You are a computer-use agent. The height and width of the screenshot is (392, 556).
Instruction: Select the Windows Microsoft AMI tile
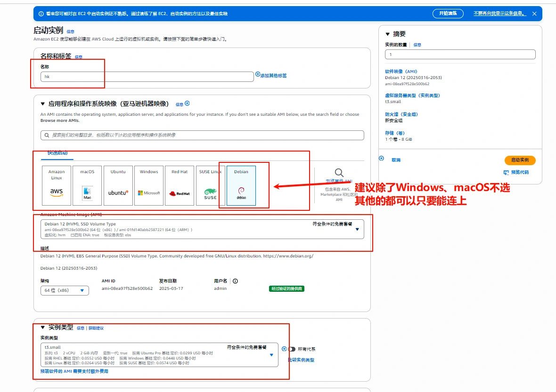149,185
